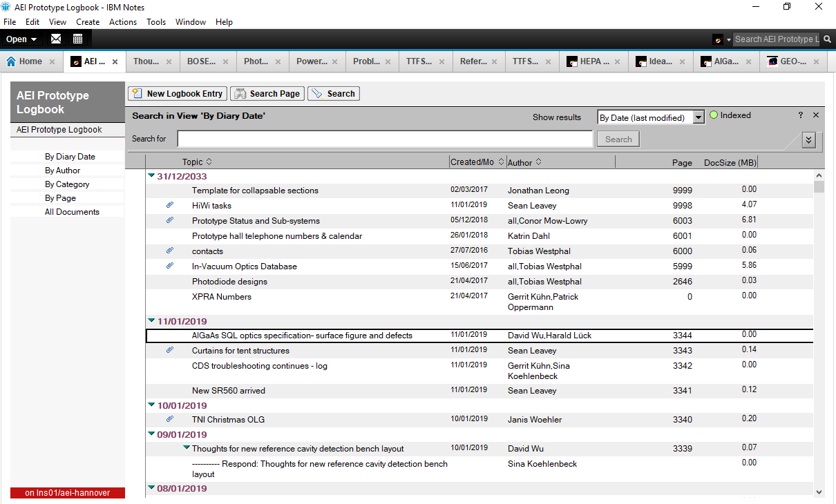Expand more search options with the double chevron
Viewport: 836px width, 504px height.
pos(808,140)
